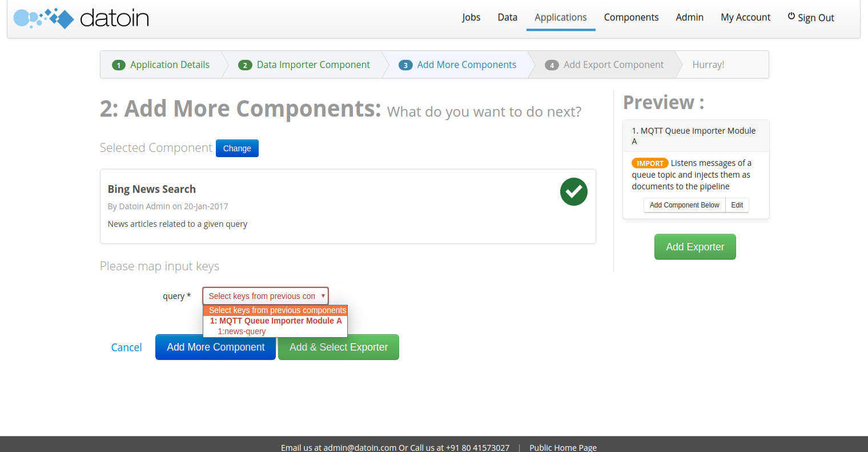
Task: Click step 1 number badge
Action: [119, 65]
